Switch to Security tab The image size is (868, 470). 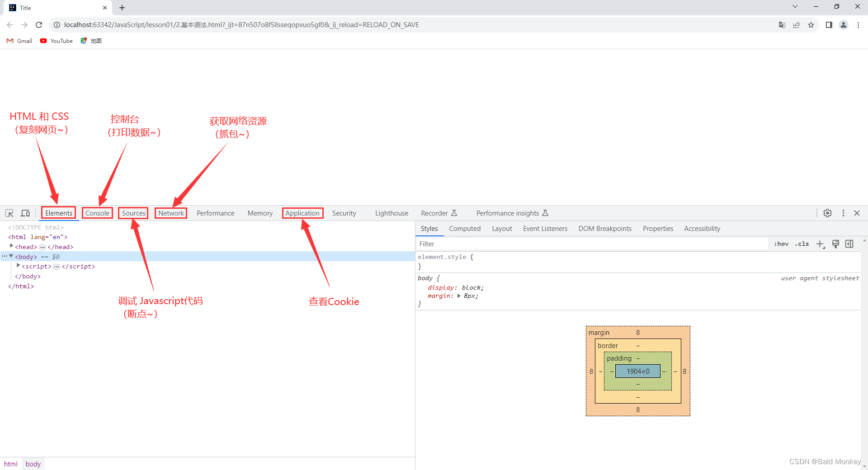(344, 213)
